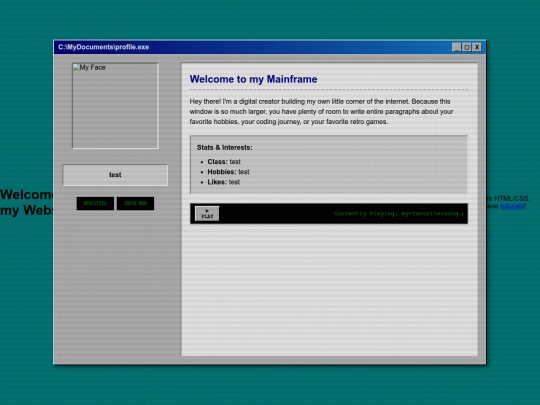Click the Hobbies: test list item
The width and height of the screenshot is (540, 405).
(x=228, y=172)
